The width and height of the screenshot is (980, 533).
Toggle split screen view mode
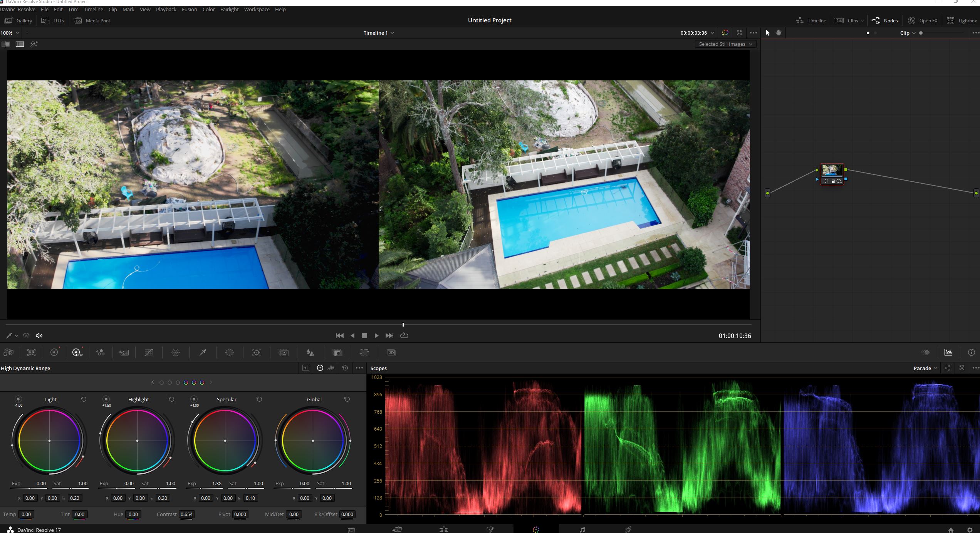pyautogui.click(x=20, y=44)
